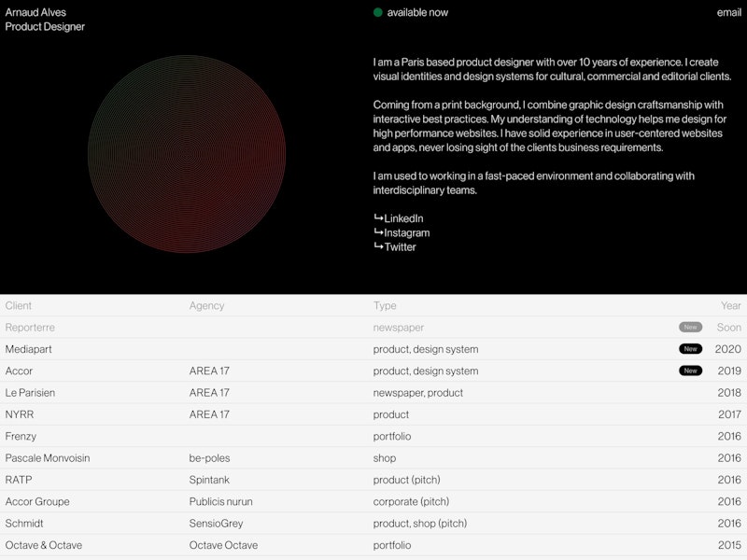Sort by the Agency column header

[x=206, y=305]
